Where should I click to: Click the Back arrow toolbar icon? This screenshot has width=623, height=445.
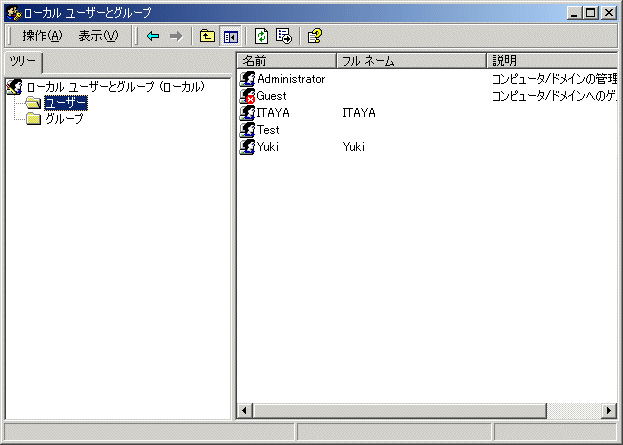coord(153,37)
